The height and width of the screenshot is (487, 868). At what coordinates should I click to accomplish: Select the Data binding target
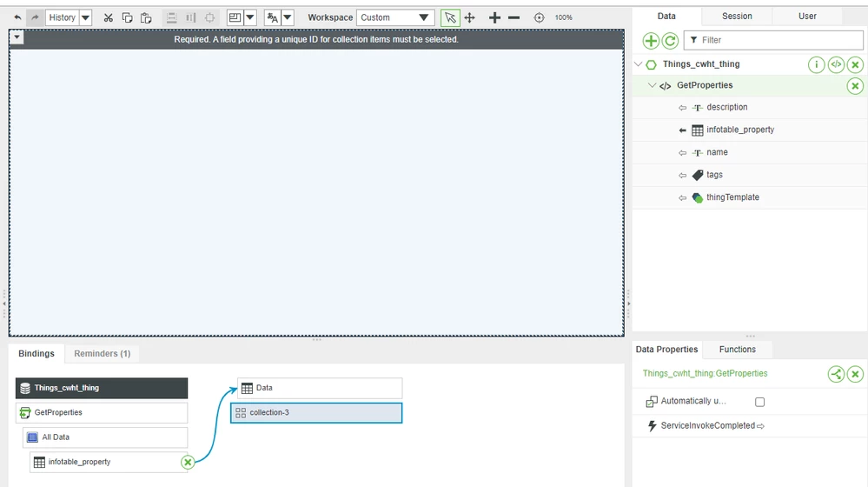point(320,388)
